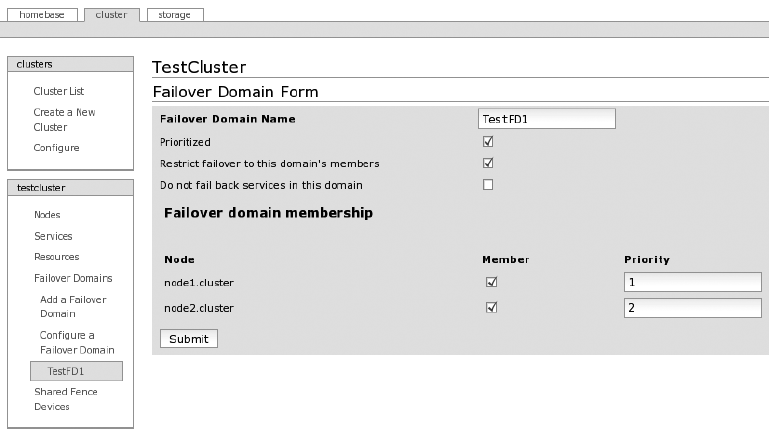This screenshot has width=769, height=435.
Task: Toggle the Prioritized checkbox
Action: 488,142
